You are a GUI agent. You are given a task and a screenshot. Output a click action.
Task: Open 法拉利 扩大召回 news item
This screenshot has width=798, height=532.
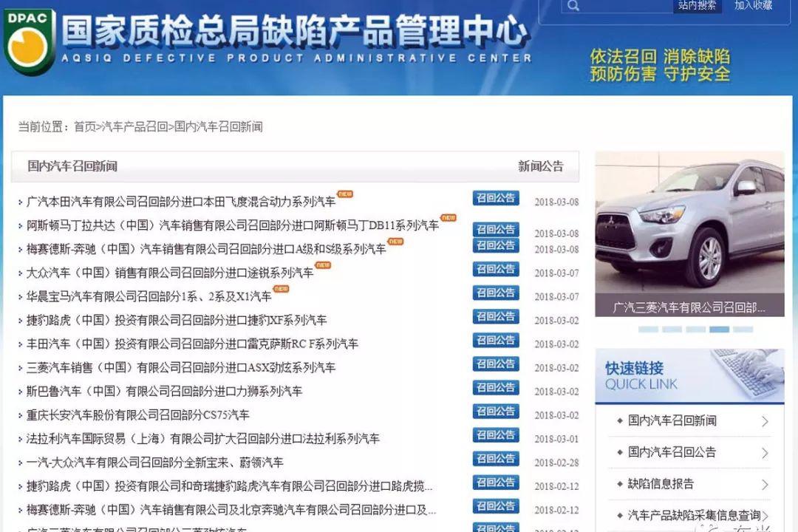click(202, 438)
